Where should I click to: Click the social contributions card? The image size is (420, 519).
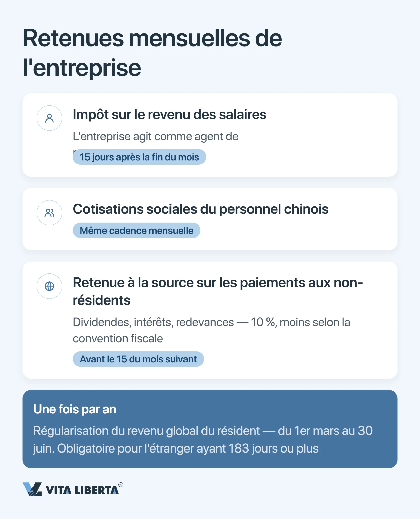click(210, 219)
